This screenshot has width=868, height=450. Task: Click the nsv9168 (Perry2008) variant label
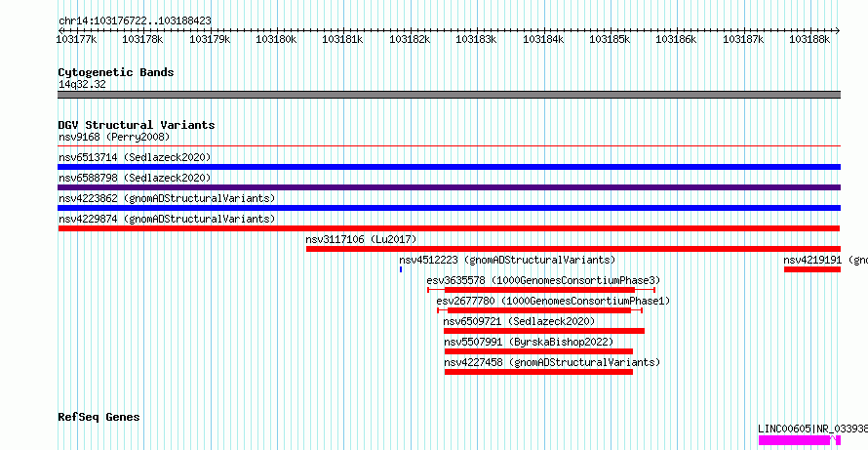click(114, 137)
